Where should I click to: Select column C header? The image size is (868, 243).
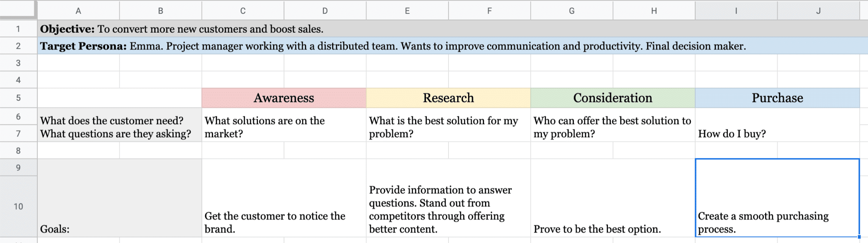(x=243, y=11)
